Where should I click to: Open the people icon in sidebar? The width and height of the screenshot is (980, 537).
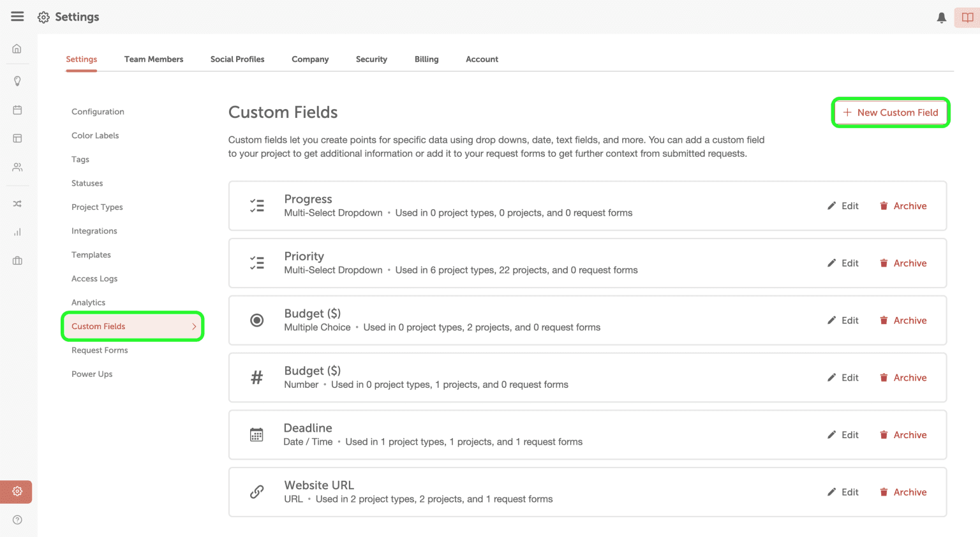(x=17, y=167)
